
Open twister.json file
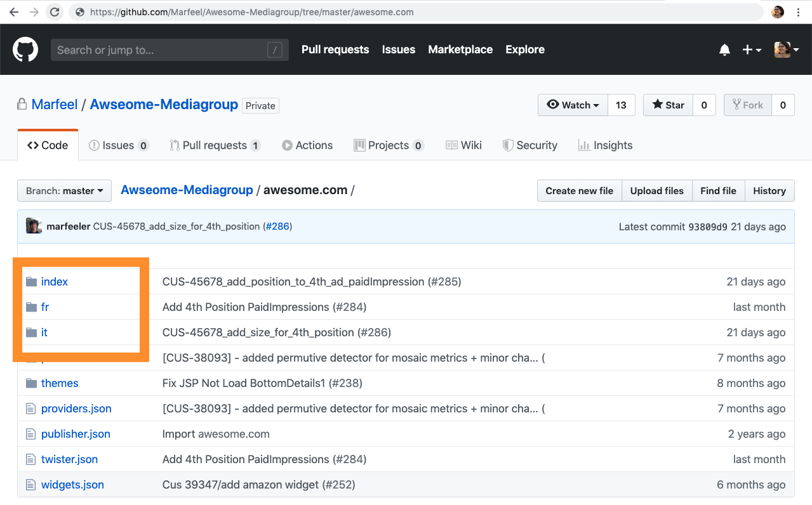[x=69, y=459]
